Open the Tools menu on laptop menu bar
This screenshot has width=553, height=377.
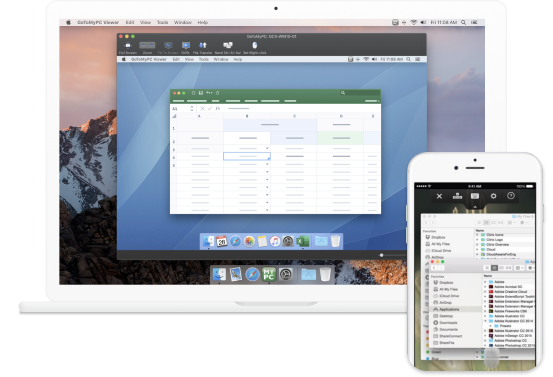163,22
